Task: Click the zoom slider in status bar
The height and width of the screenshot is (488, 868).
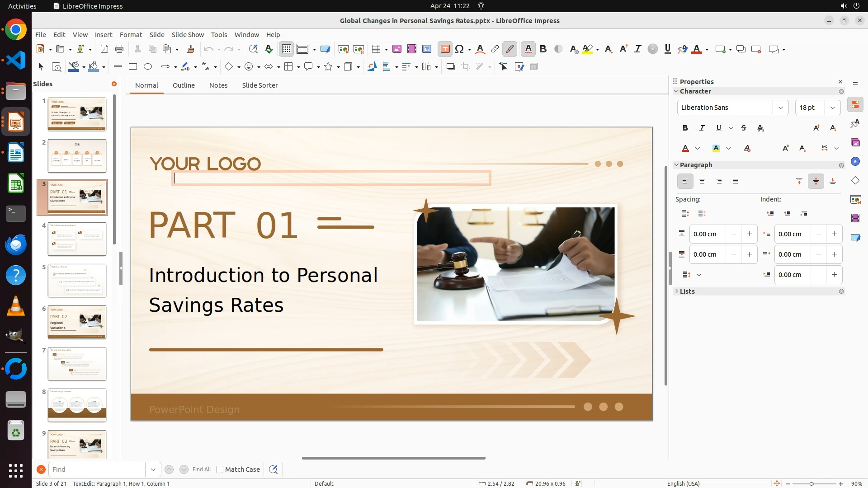Action: [x=811, y=483]
